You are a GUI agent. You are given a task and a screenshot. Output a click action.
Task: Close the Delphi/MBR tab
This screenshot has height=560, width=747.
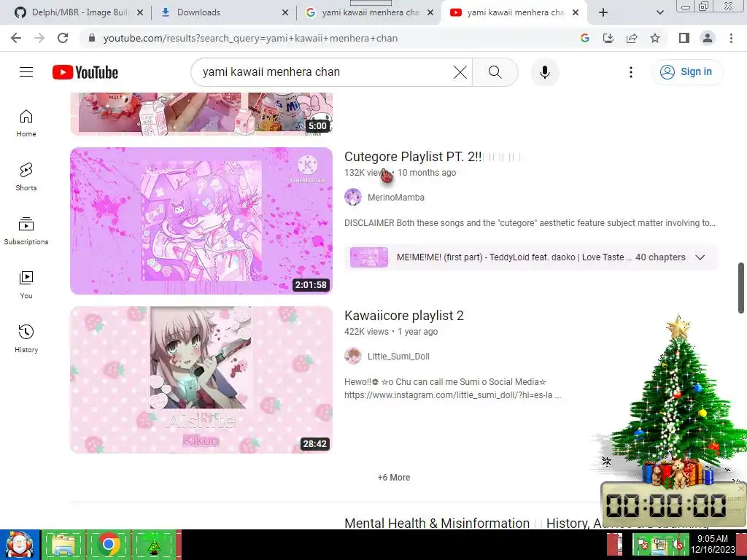click(139, 12)
